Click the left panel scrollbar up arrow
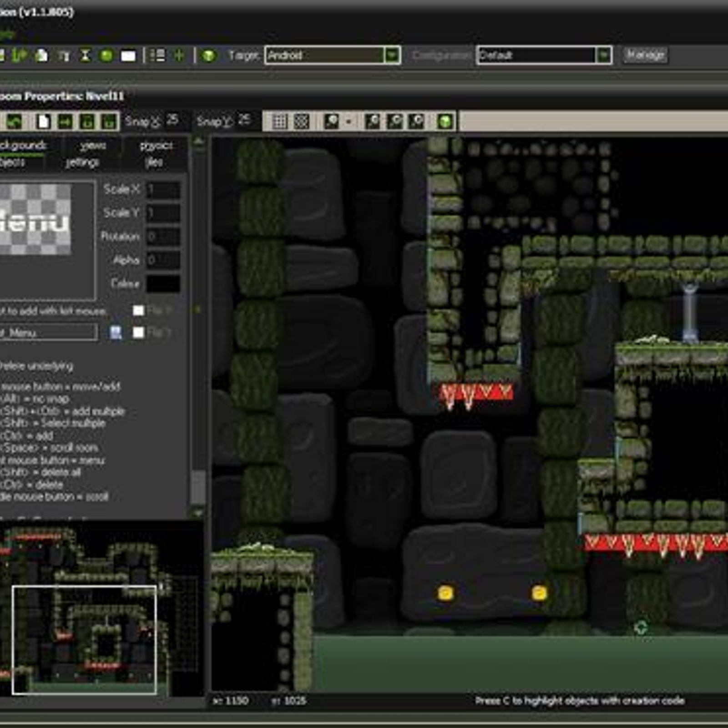 click(x=198, y=142)
